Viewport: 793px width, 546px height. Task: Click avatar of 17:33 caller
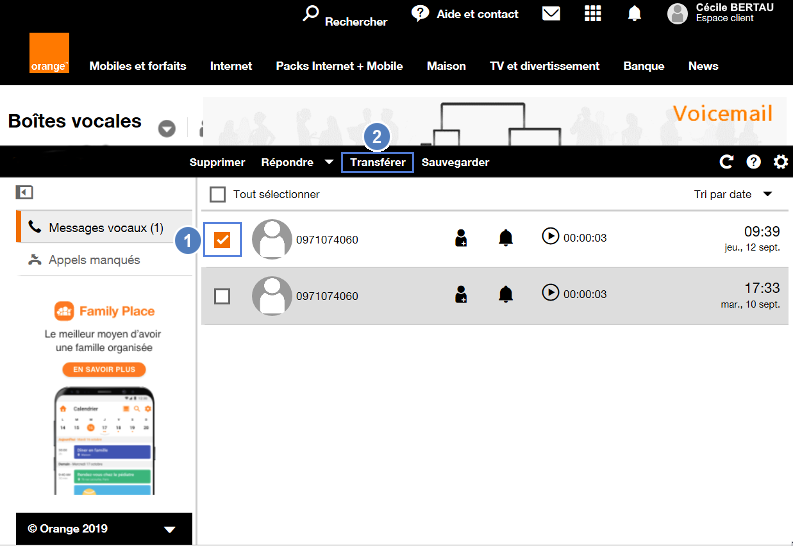(x=272, y=296)
